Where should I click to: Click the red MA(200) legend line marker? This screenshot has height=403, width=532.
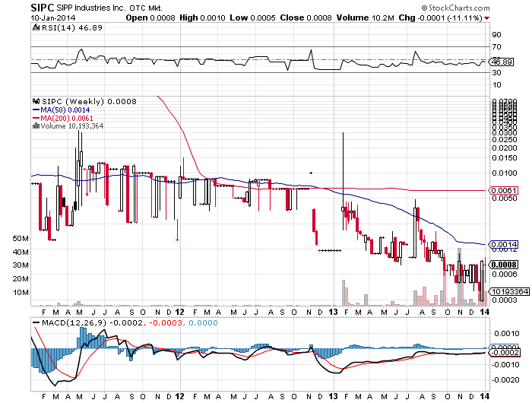35,118
